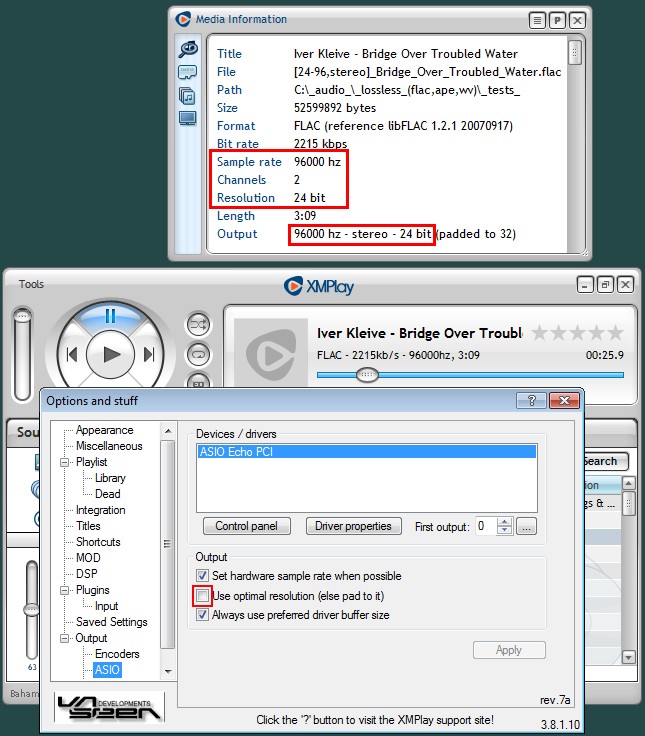The height and width of the screenshot is (736, 645).
Task: Click the Output value in Media Information
Action: pos(405,234)
